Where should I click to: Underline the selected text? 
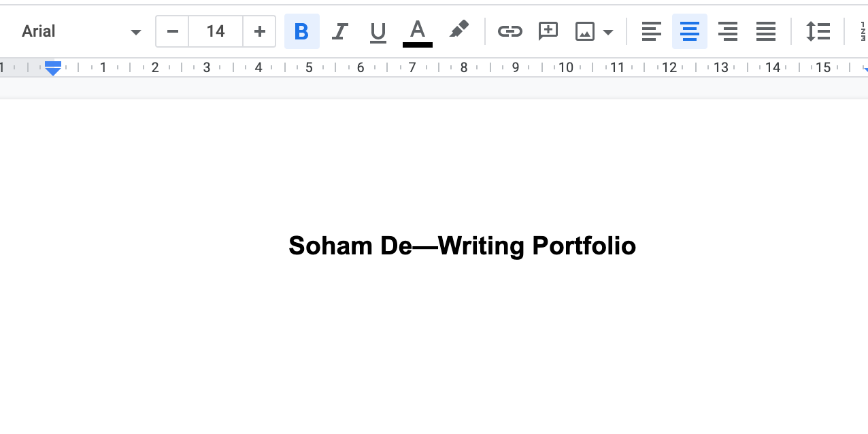pyautogui.click(x=378, y=31)
